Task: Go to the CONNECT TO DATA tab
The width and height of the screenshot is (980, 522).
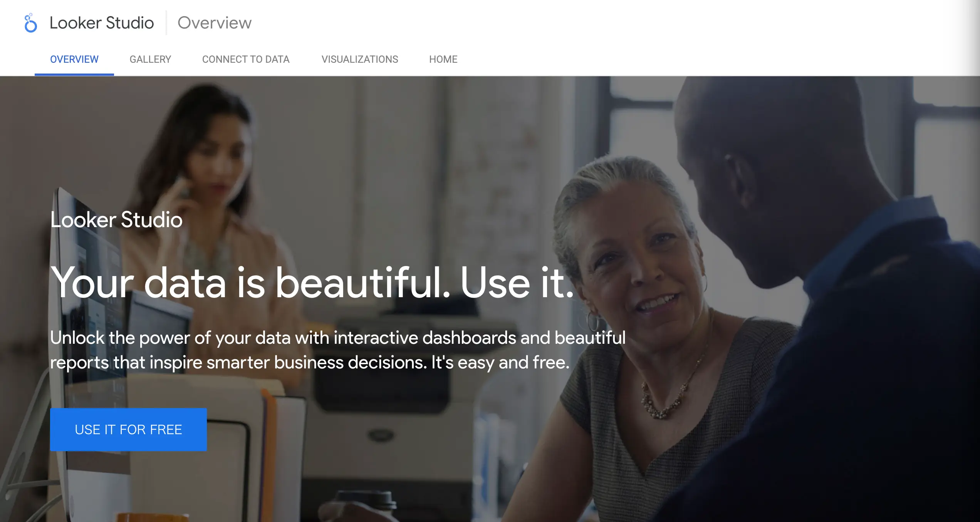Action: click(x=246, y=59)
